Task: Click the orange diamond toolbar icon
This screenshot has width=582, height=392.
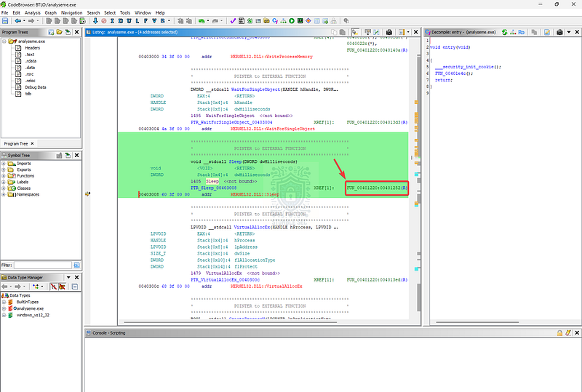Action: [308, 21]
